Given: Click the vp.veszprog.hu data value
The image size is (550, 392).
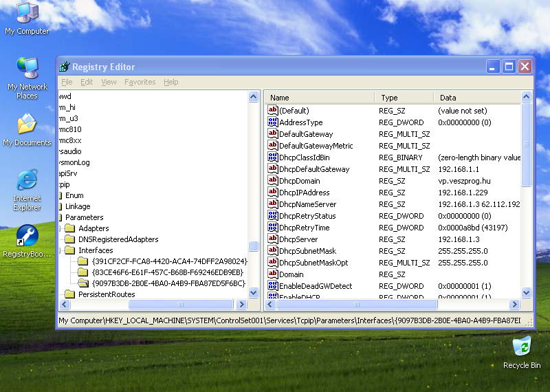Looking at the screenshot, I should 464,181.
